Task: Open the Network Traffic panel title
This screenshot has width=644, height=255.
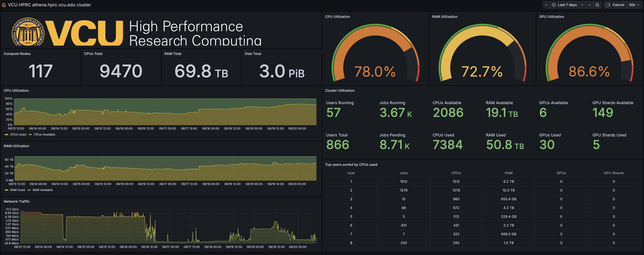Action: (x=16, y=202)
